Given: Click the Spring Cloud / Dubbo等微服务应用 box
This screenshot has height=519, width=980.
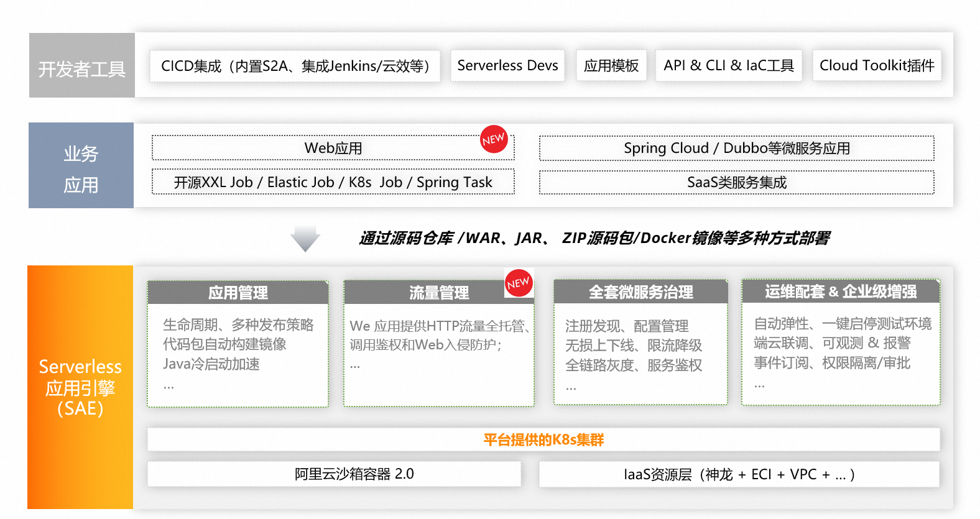Looking at the screenshot, I should 737,148.
